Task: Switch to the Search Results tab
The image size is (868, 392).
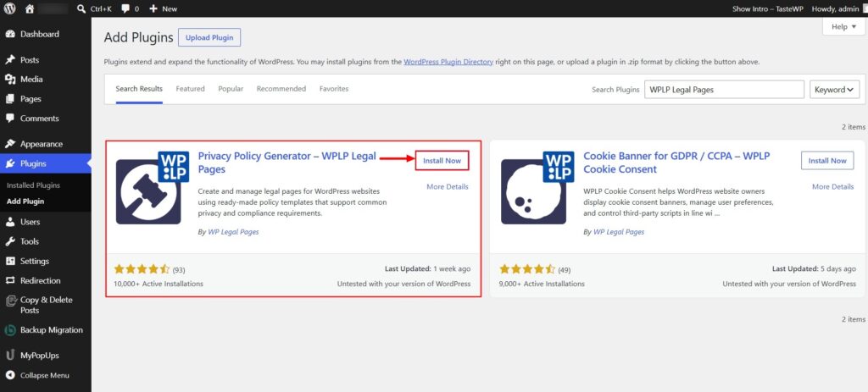Action: point(139,88)
